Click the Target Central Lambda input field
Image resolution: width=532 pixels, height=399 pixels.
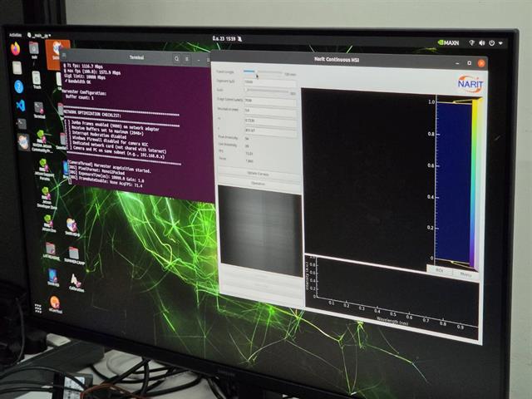pyautogui.click(x=270, y=101)
